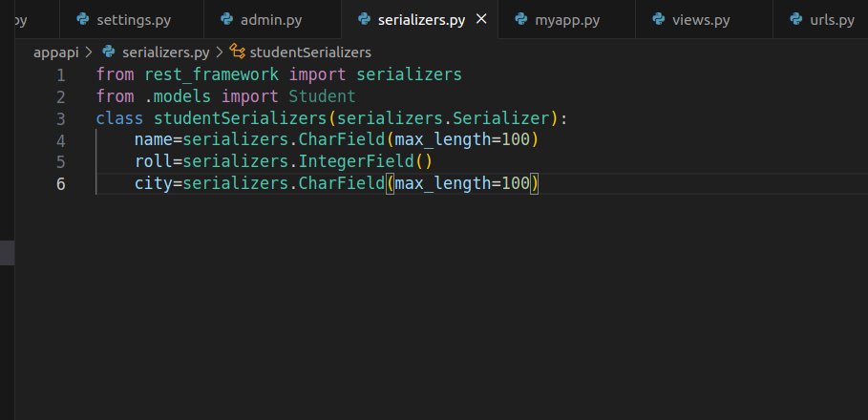Go to the urls.py tab

tap(821, 20)
